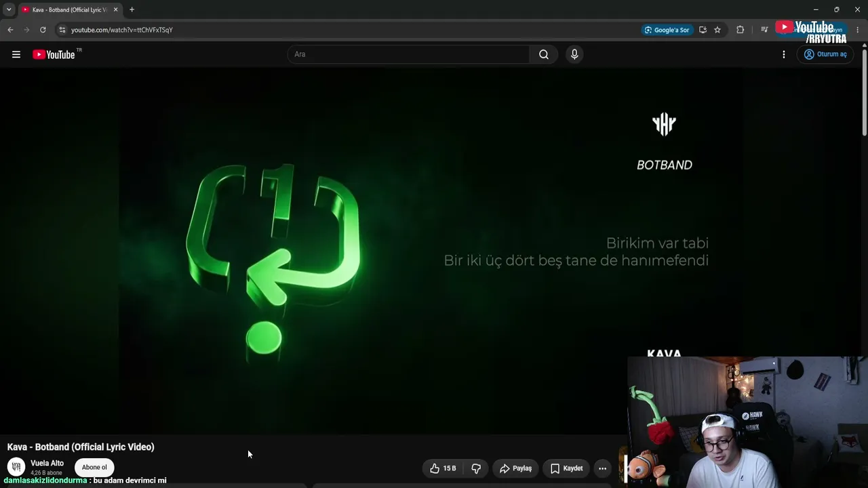868x488 pixels.
Task: Start voice search with the microphone
Action: point(574,54)
